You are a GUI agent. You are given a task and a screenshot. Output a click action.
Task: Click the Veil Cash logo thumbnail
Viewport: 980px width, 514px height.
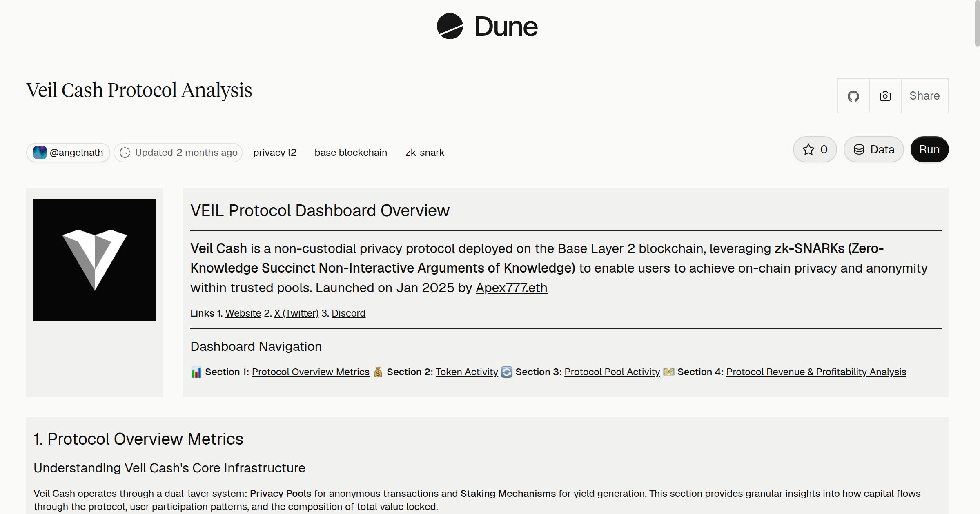[95, 260]
